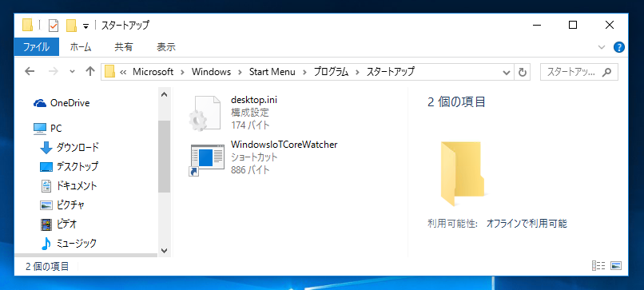644x290 pixels.
Task: Click navigation pane scrollbar thumb
Action: tap(165, 157)
